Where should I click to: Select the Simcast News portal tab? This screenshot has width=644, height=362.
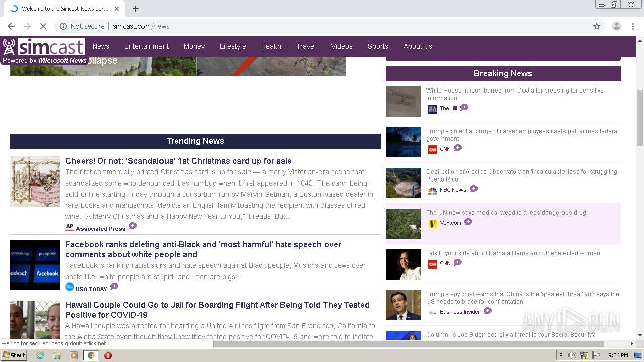point(63,9)
